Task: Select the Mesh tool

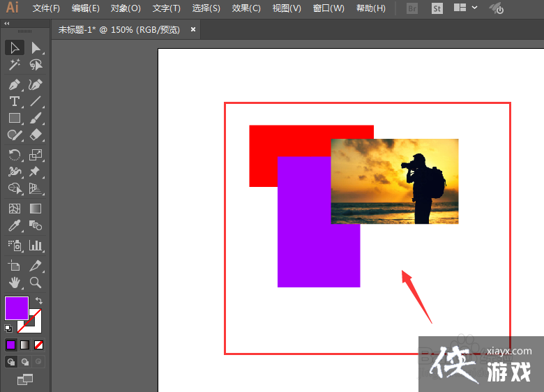Action: [x=15, y=209]
